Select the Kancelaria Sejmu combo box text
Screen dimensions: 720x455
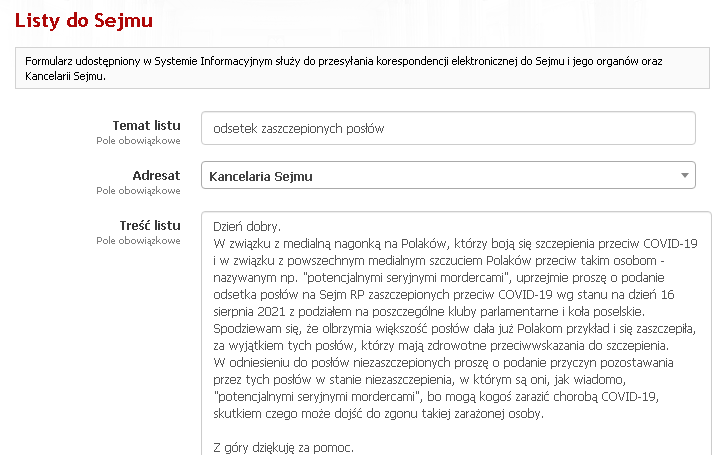point(260,176)
